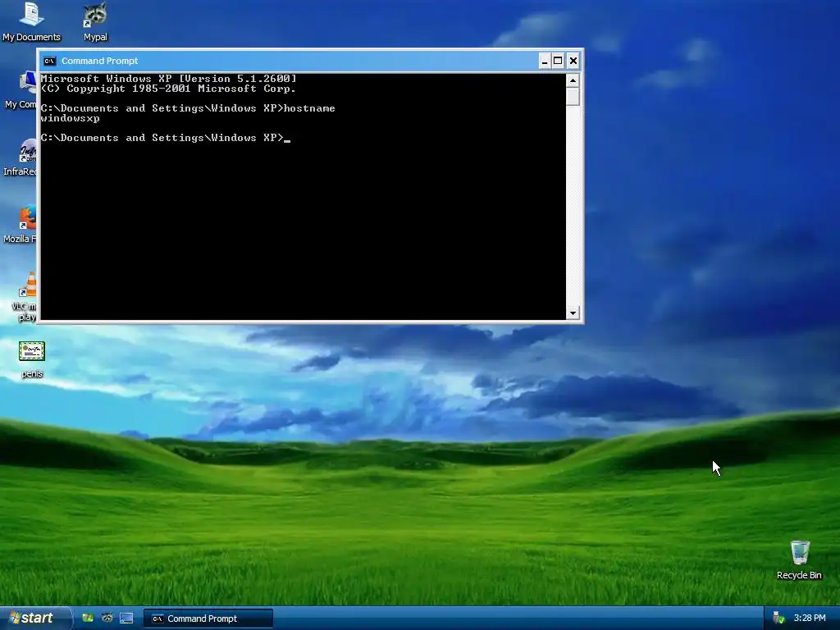Click the 'windowsxp' hostname output line
Viewport: 840px width, 630px height.
tap(71, 118)
